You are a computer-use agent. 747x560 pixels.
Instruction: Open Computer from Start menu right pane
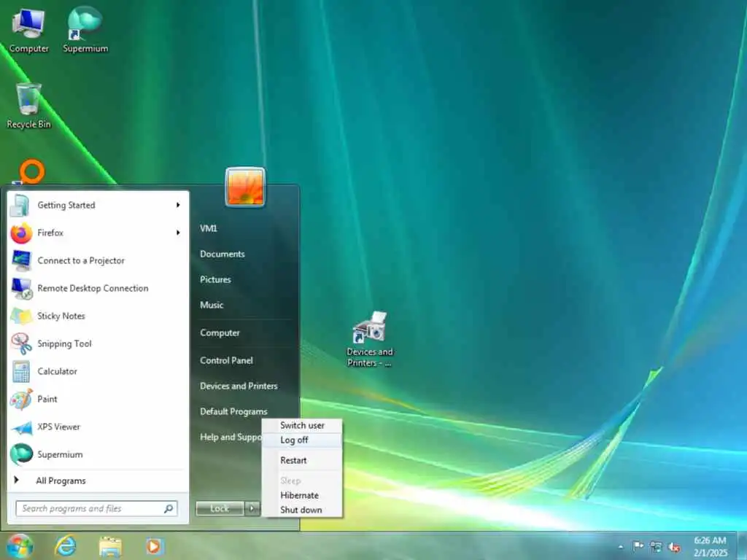click(220, 332)
